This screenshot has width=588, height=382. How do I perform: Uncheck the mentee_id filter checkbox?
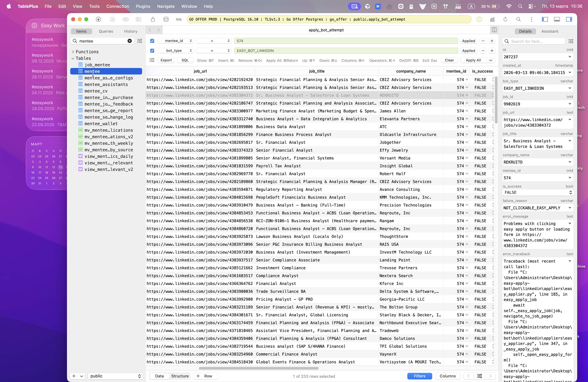coord(152,41)
